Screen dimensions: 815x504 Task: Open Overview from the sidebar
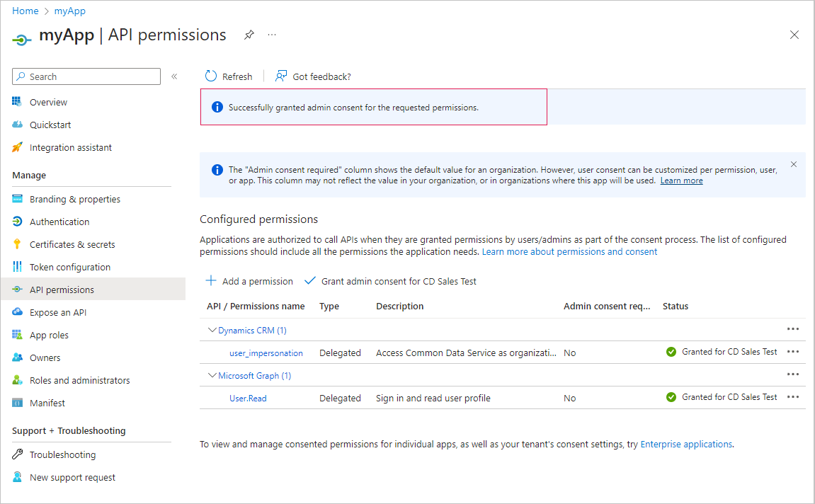click(47, 101)
